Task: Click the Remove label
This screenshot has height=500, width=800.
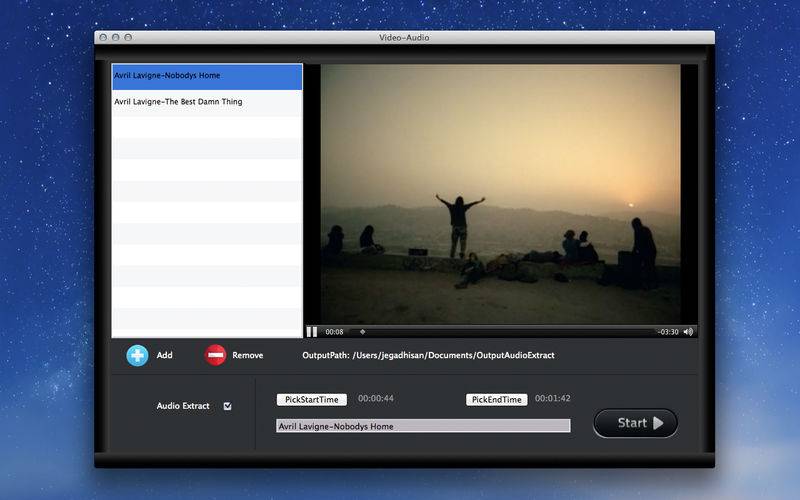Action: click(x=247, y=355)
